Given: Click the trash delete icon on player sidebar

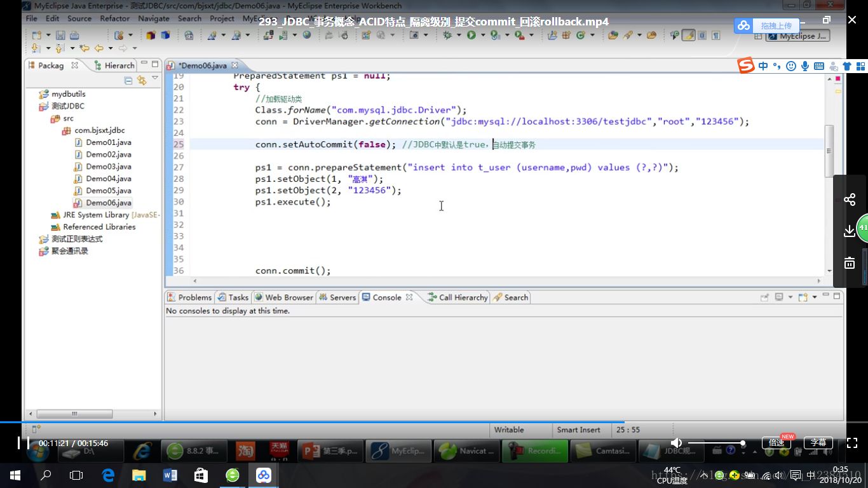Looking at the screenshot, I should tap(850, 262).
